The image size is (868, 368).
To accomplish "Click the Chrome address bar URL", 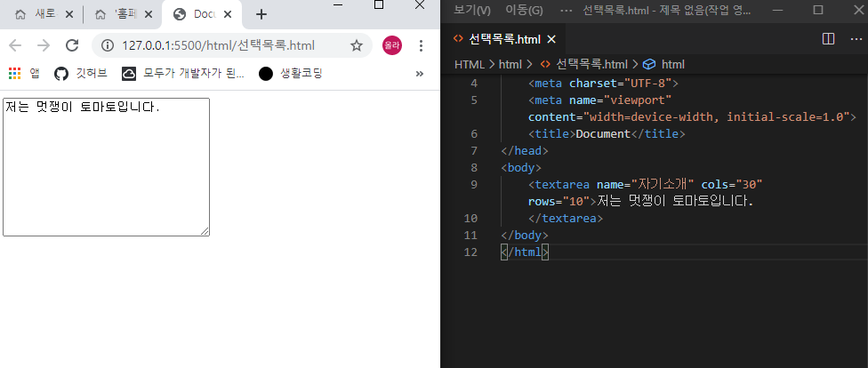I will 218,45.
